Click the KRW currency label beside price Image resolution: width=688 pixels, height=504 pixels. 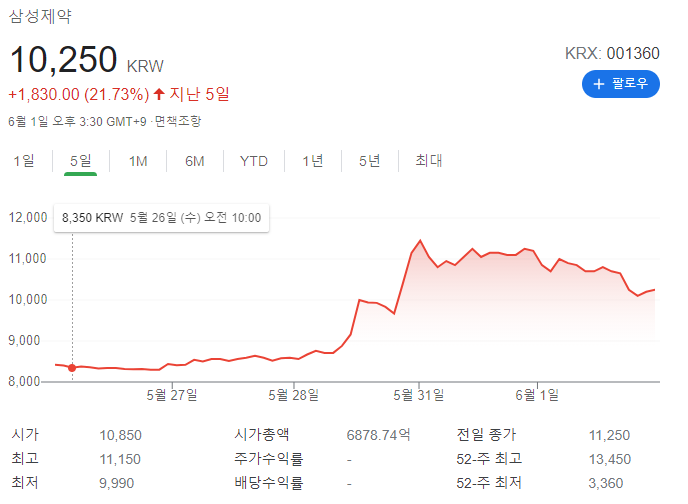(x=145, y=67)
